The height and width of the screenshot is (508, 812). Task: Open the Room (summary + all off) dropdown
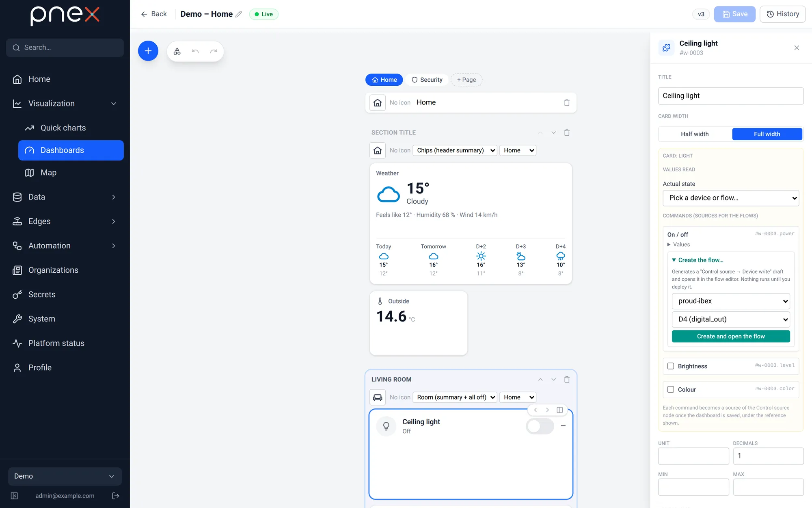[x=455, y=397]
